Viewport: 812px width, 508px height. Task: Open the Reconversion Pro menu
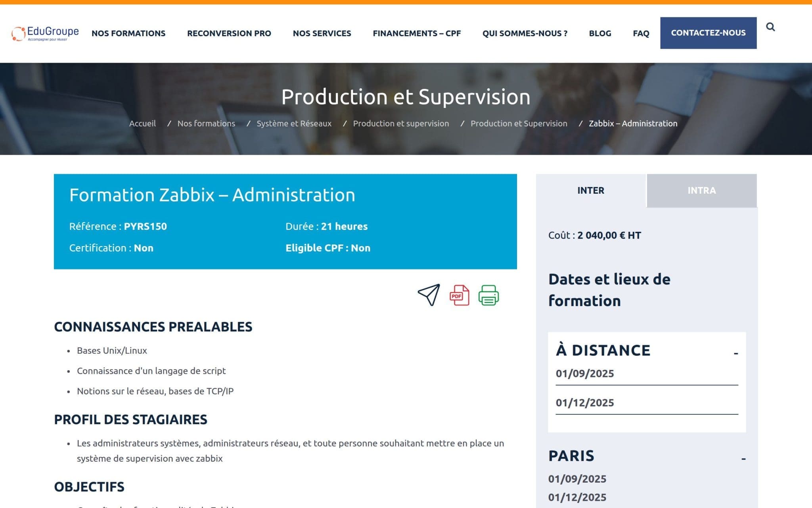pyautogui.click(x=229, y=33)
